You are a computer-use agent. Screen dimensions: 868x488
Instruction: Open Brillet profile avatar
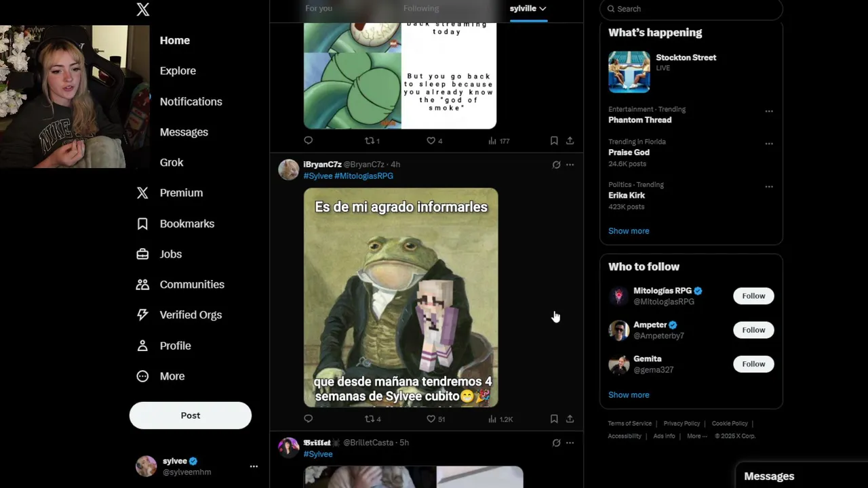point(289,447)
